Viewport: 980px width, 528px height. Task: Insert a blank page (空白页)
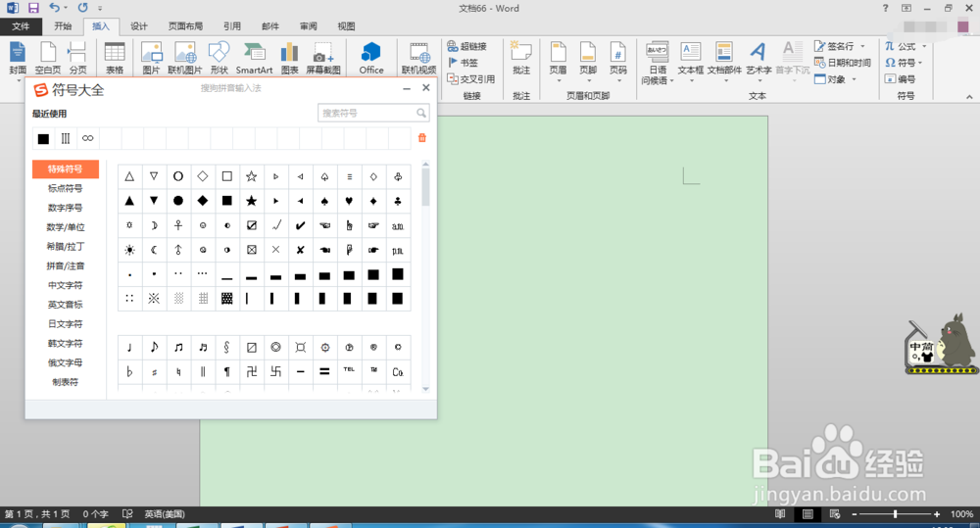tap(47, 58)
